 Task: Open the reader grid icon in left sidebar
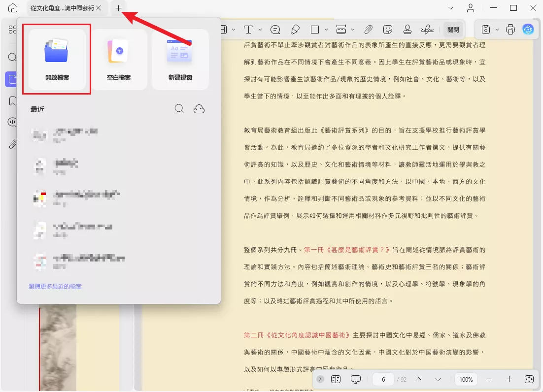pyautogui.click(x=12, y=30)
